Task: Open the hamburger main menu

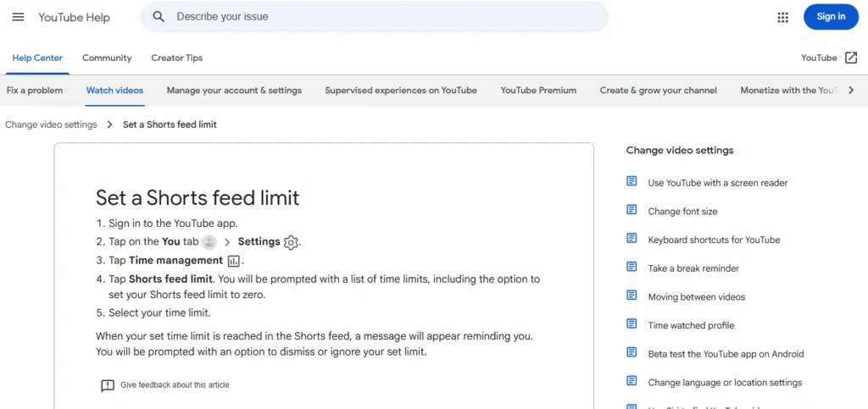Action: (19, 17)
